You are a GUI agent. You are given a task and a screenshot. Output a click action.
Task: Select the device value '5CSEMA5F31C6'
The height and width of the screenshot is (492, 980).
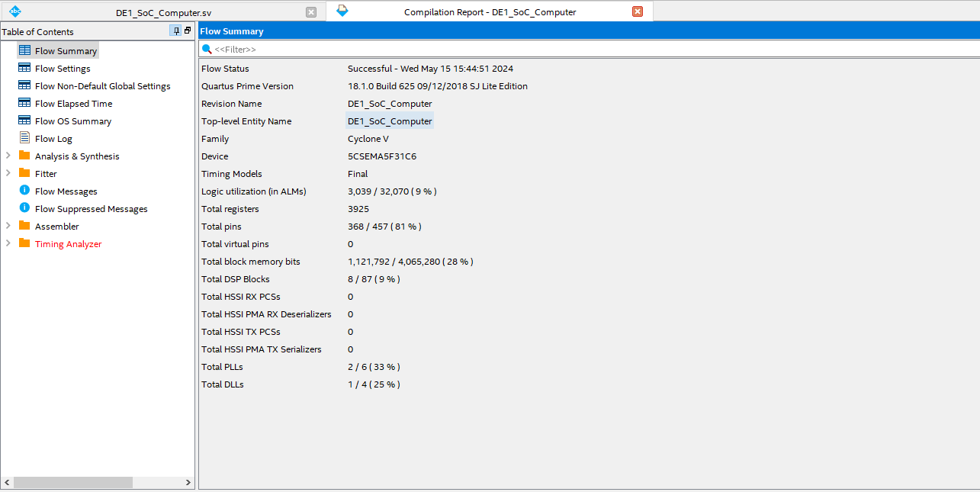coord(382,156)
